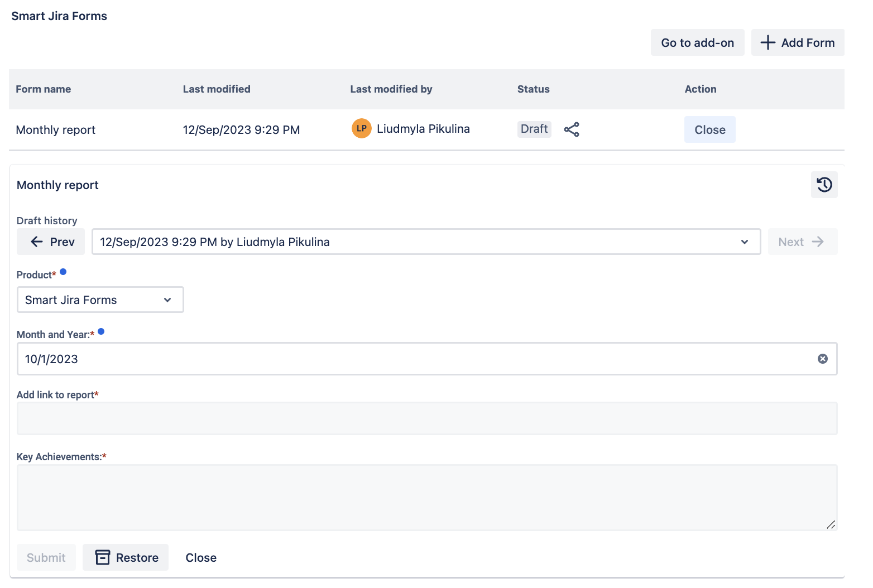Close the Monthly report row in Action column
This screenshot has width=873, height=588.
click(709, 130)
